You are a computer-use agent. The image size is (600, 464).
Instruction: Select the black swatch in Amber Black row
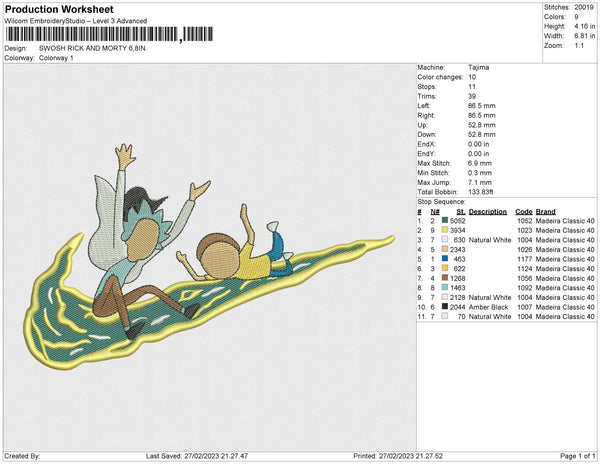[x=444, y=307]
